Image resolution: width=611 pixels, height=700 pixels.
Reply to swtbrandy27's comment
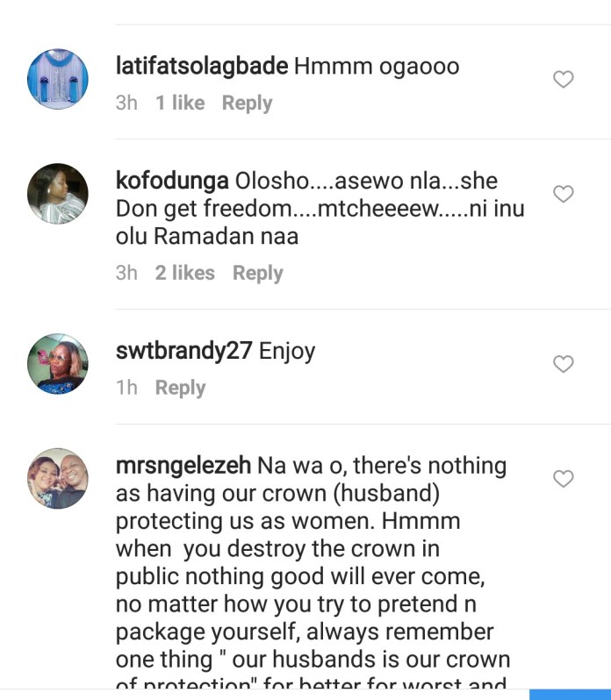[180, 388]
